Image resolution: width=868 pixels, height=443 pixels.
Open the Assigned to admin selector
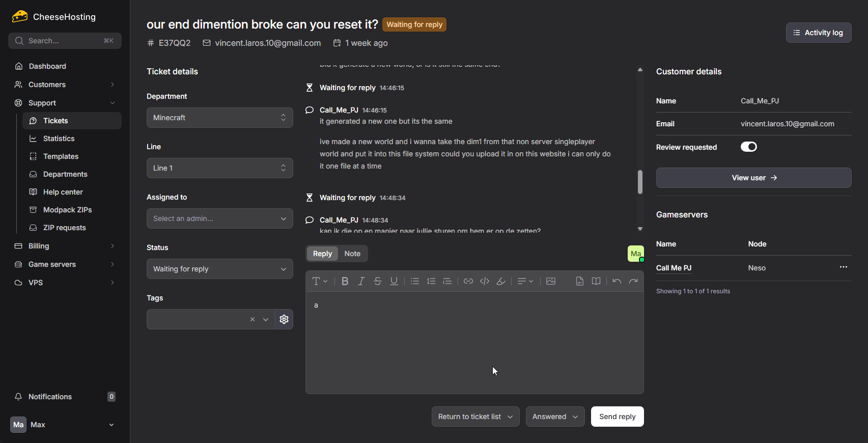point(219,218)
